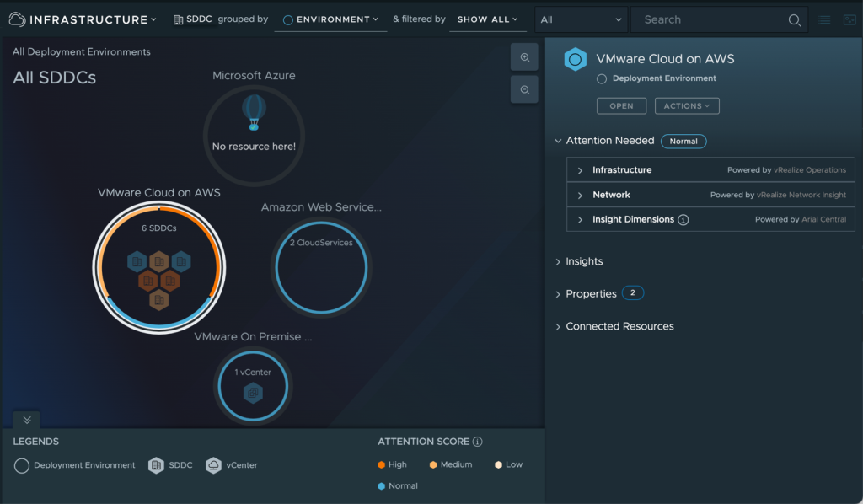Select top-left blue SDDC hexagon
This screenshot has height=504, width=863.
tap(137, 261)
